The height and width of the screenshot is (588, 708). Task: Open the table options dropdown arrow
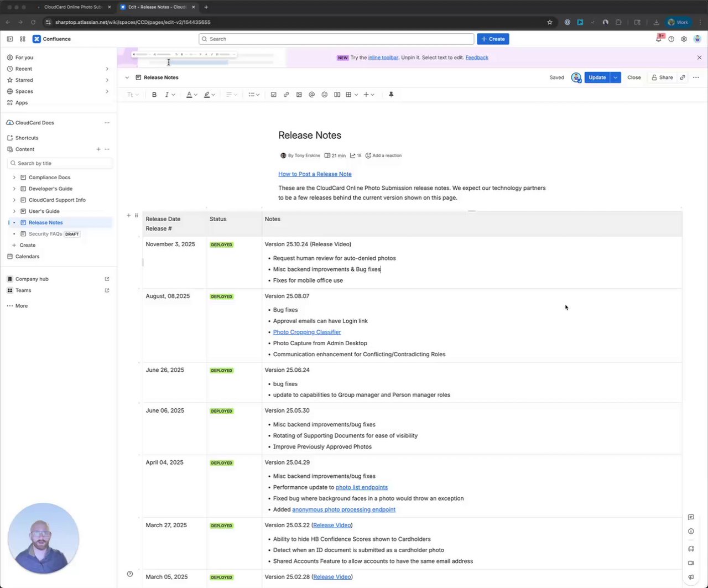click(356, 95)
